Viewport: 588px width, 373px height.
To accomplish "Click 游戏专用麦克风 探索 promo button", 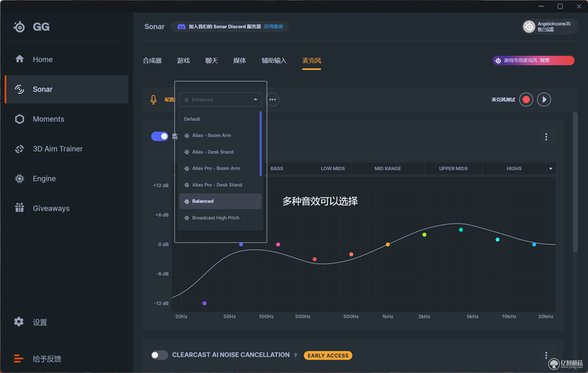I will pyautogui.click(x=534, y=60).
